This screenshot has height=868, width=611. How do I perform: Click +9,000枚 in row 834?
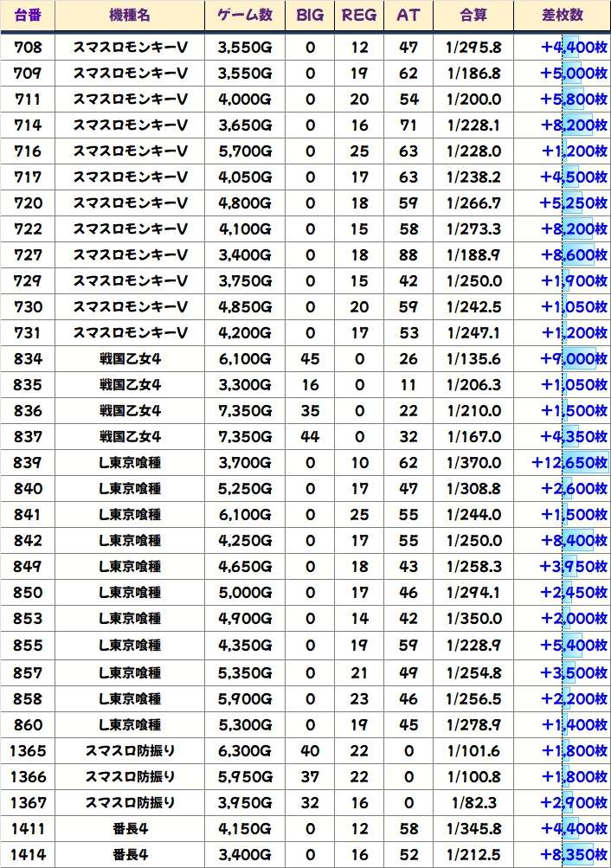pos(574,359)
